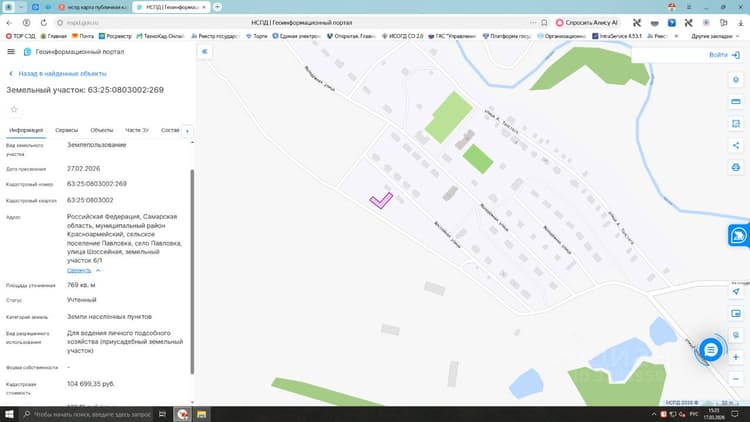Expand more tabs with the plus

click(188, 131)
